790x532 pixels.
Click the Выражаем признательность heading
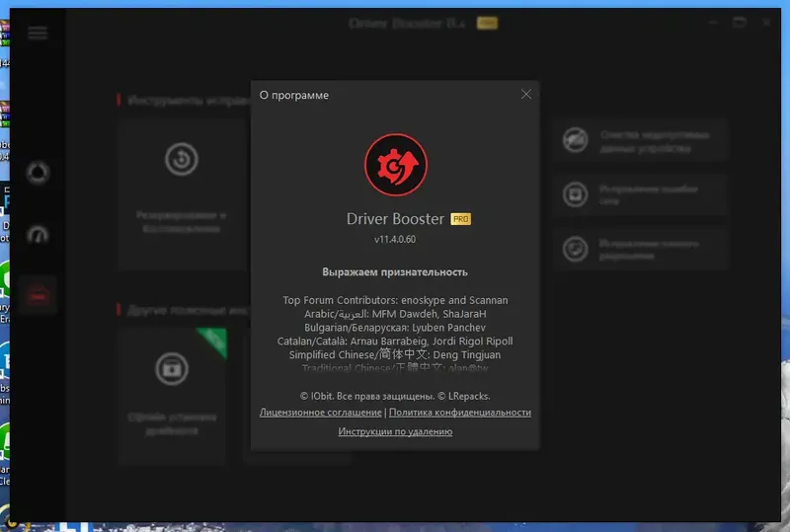[395, 272]
